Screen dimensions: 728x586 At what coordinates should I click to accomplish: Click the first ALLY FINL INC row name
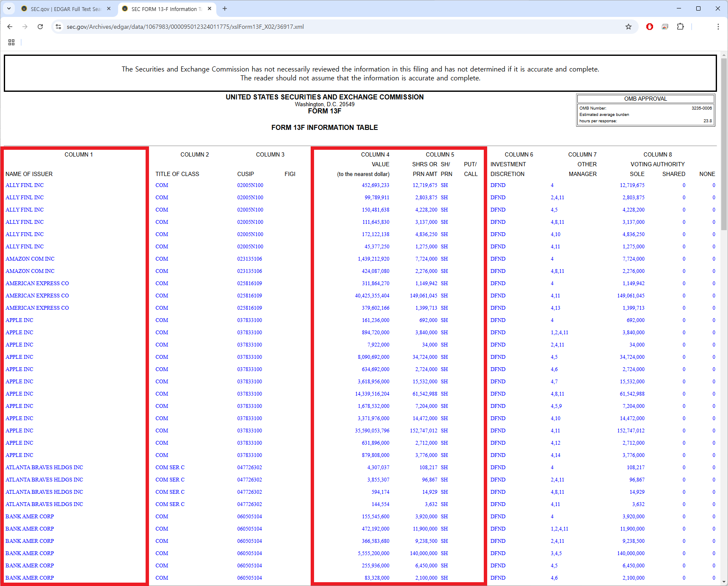click(25, 185)
